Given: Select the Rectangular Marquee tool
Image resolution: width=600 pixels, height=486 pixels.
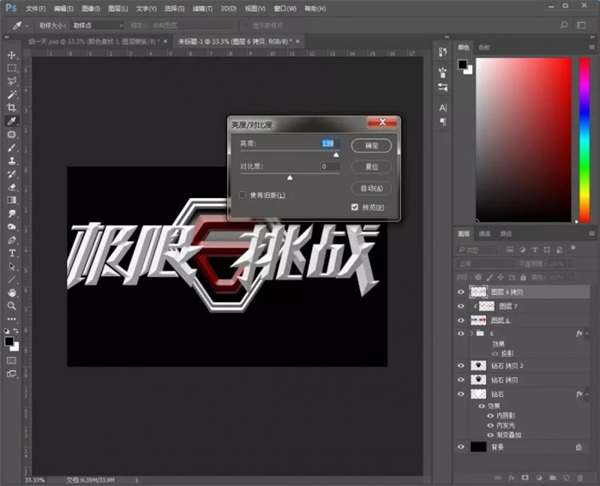Looking at the screenshot, I should (12, 68).
